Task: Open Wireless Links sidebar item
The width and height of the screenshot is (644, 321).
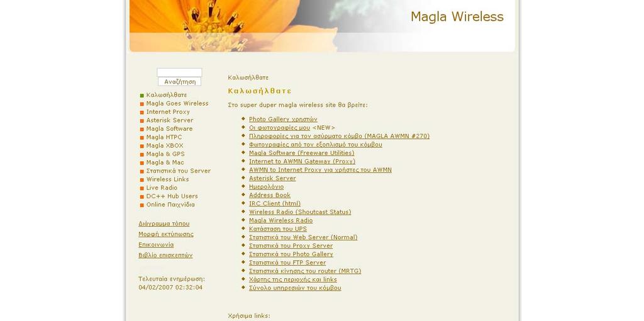Action: (167, 179)
